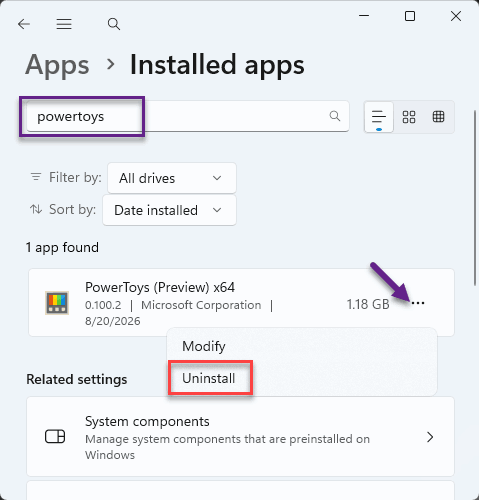479x500 pixels.
Task: Open the hamburger navigation menu
Action: 64,24
